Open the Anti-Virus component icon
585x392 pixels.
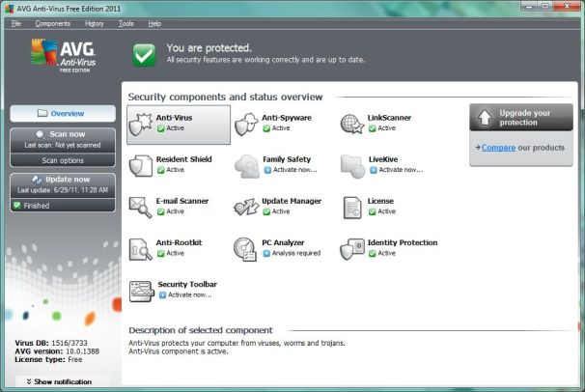click(141, 125)
